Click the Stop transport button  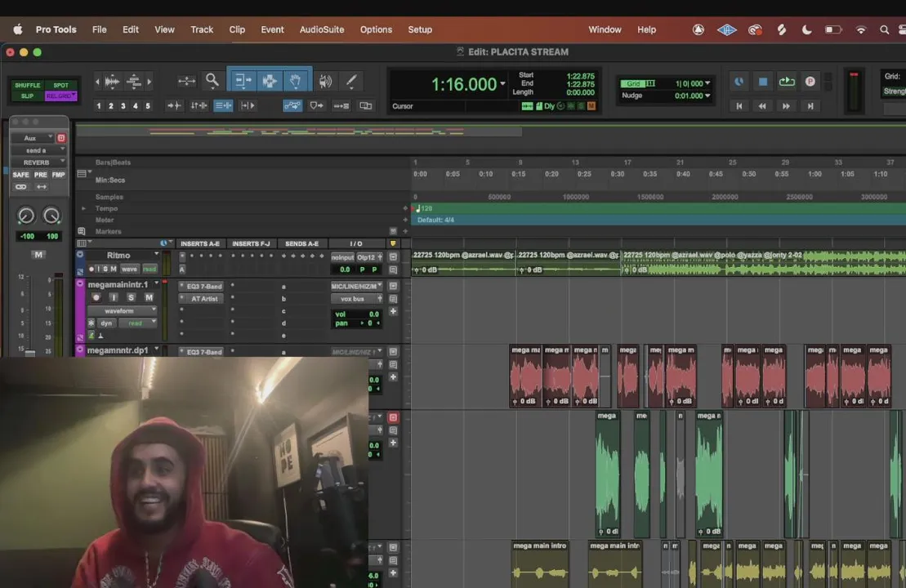click(x=763, y=82)
